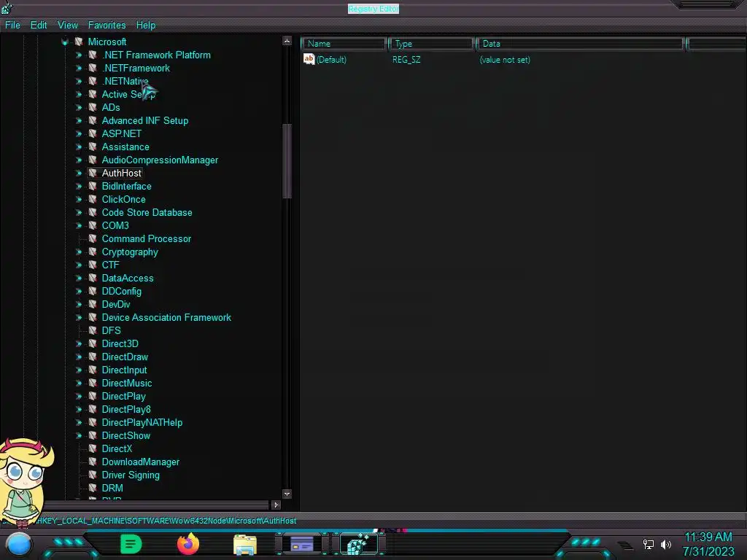This screenshot has height=560, width=747.
Task: Expand the AuthHost key arrow
Action: click(79, 174)
